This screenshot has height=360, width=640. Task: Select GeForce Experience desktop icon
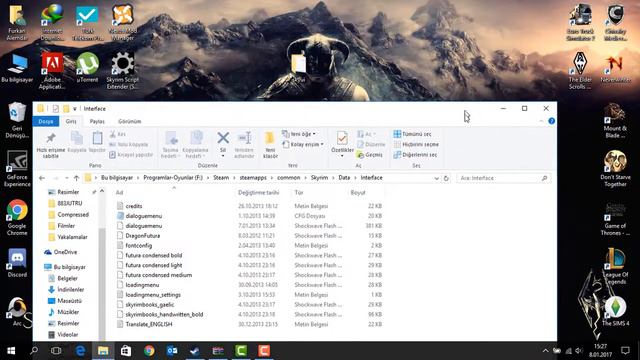17,168
